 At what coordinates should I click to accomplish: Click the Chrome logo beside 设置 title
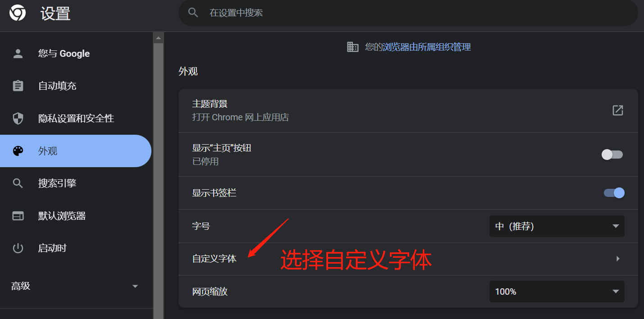[x=18, y=13]
